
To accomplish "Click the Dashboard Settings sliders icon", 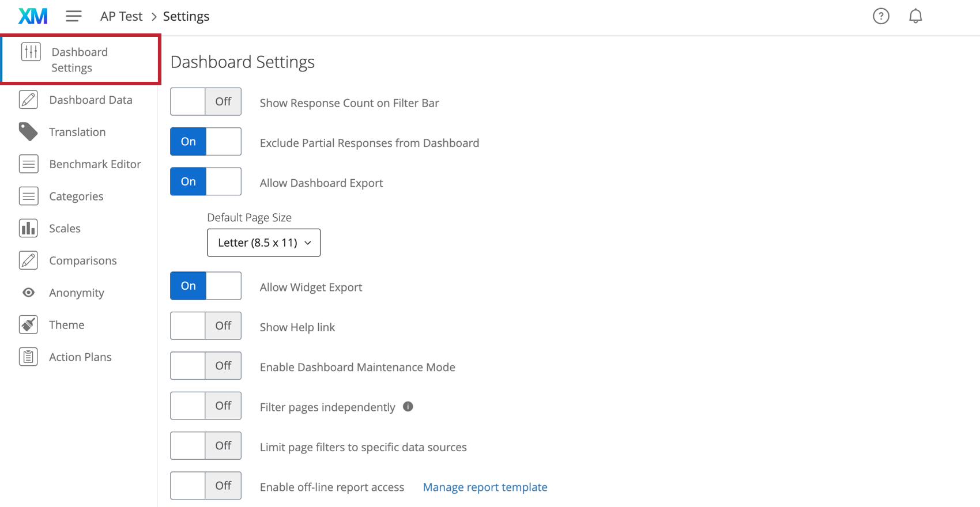I will click(x=30, y=51).
